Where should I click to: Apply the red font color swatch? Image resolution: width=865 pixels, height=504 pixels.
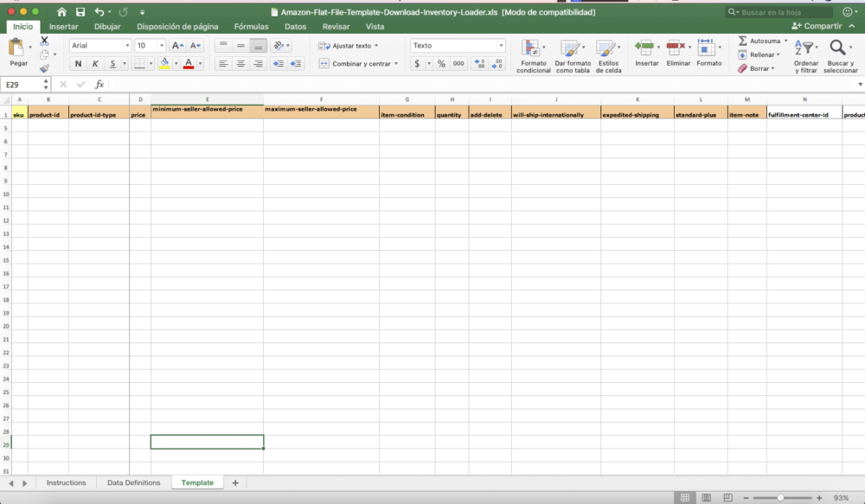tap(189, 63)
